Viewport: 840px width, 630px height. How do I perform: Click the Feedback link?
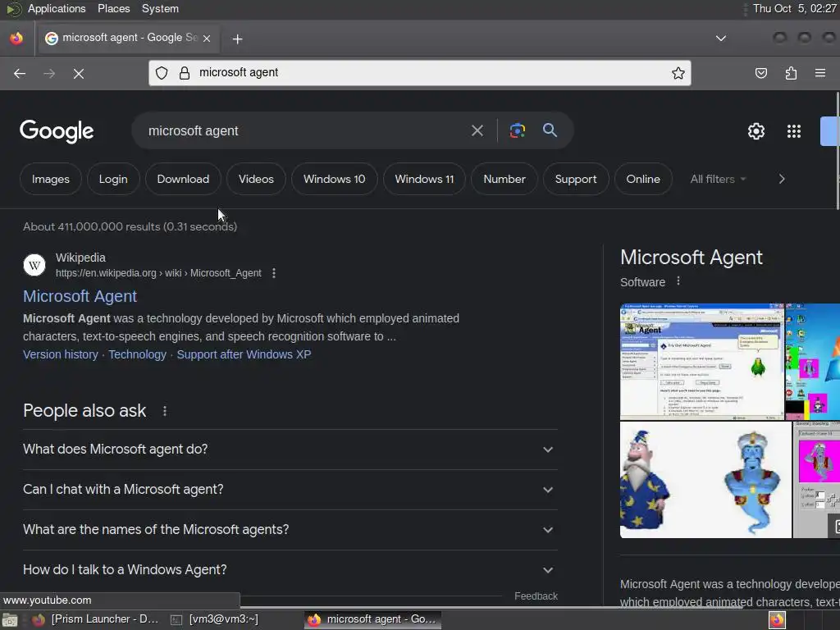pos(536,596)
